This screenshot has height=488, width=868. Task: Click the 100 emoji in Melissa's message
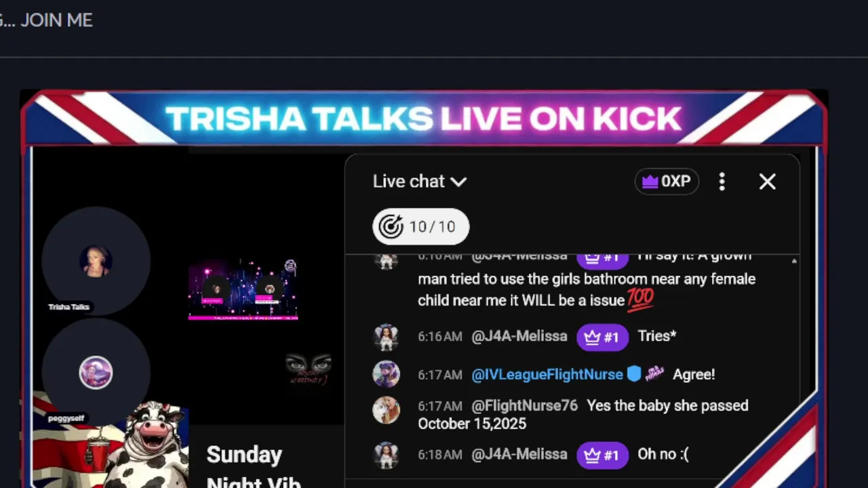[640, 299]
